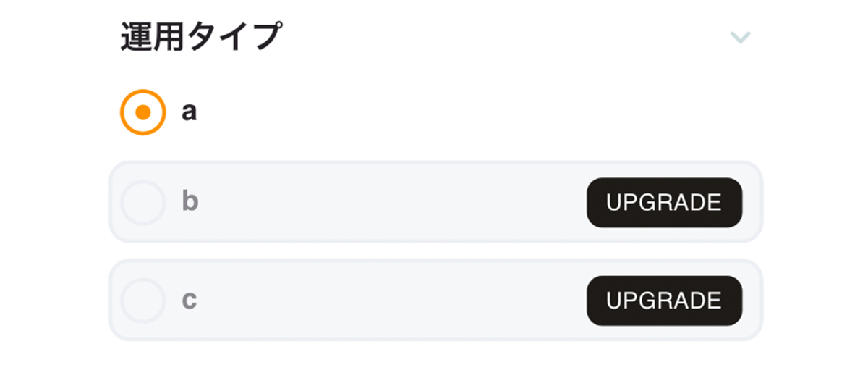
Task: Tap the empty circle icon next to b
Action: (143, 202)
